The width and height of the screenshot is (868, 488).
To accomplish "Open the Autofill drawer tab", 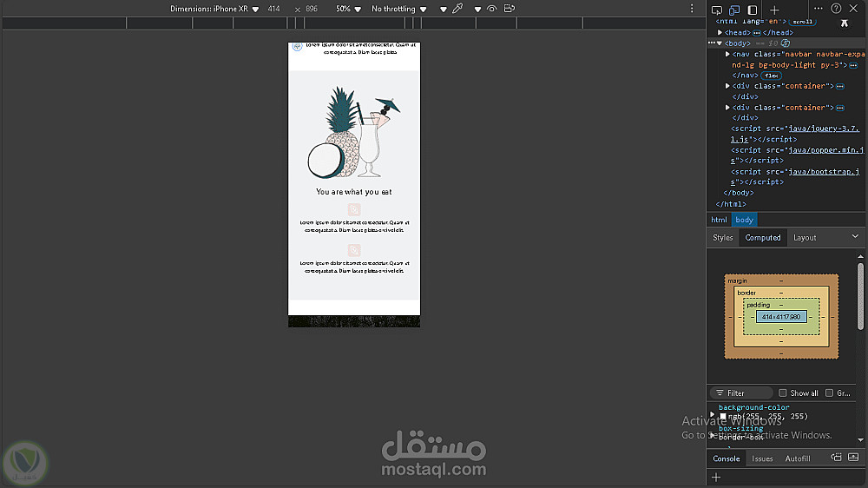I will [x=798, y=458].
